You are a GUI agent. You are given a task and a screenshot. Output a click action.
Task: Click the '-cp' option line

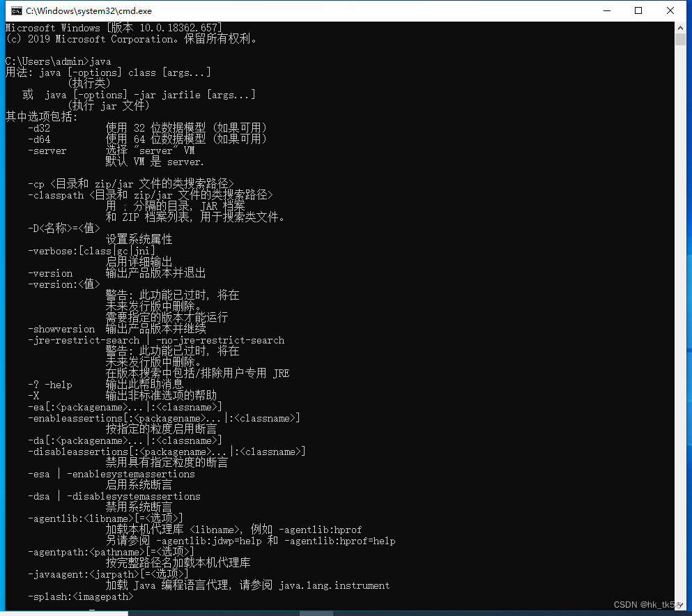(x=131, y=184)
